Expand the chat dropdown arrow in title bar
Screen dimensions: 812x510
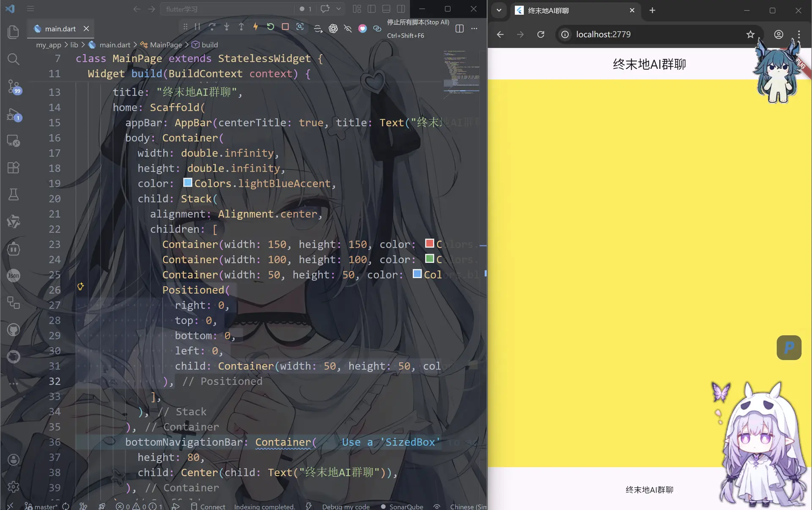pos(338,8)
